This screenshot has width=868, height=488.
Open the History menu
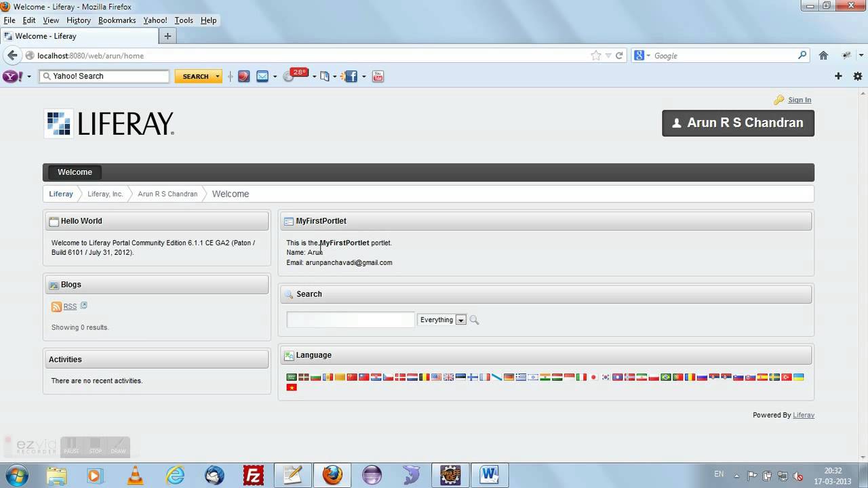[79, 20]
